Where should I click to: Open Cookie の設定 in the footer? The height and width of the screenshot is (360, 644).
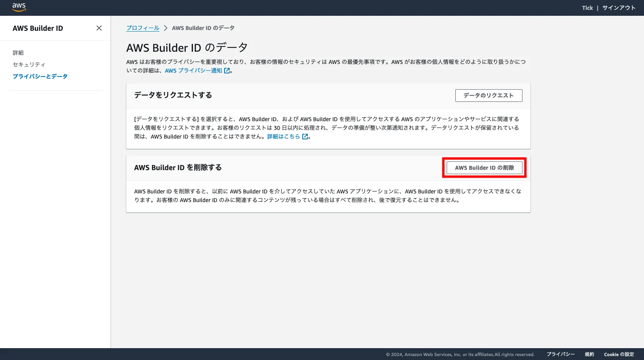coord(619,354)
